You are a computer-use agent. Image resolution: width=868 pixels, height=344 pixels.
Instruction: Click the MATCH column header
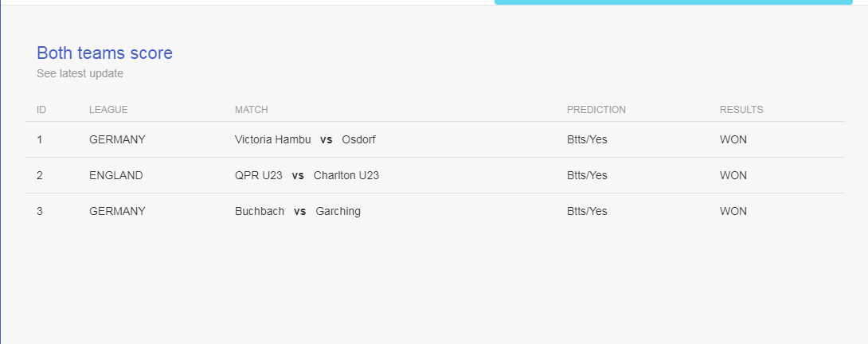(252, 110)
